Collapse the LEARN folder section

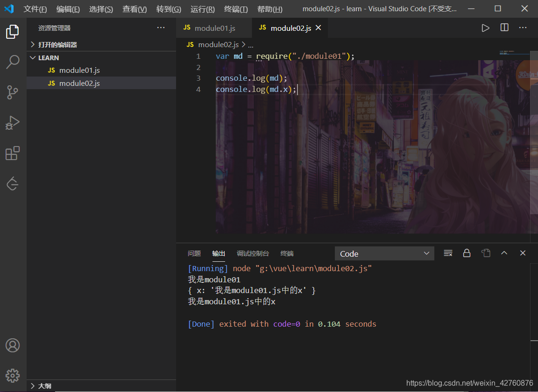101,57
